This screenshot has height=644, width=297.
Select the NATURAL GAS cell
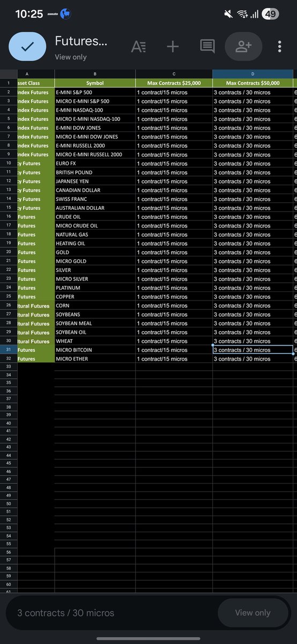pos(95,235)
